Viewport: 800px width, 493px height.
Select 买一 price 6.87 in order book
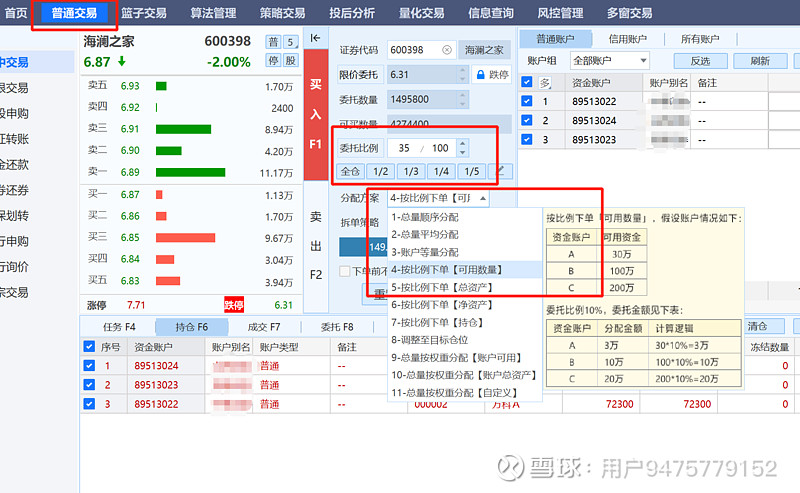point(130,194)
